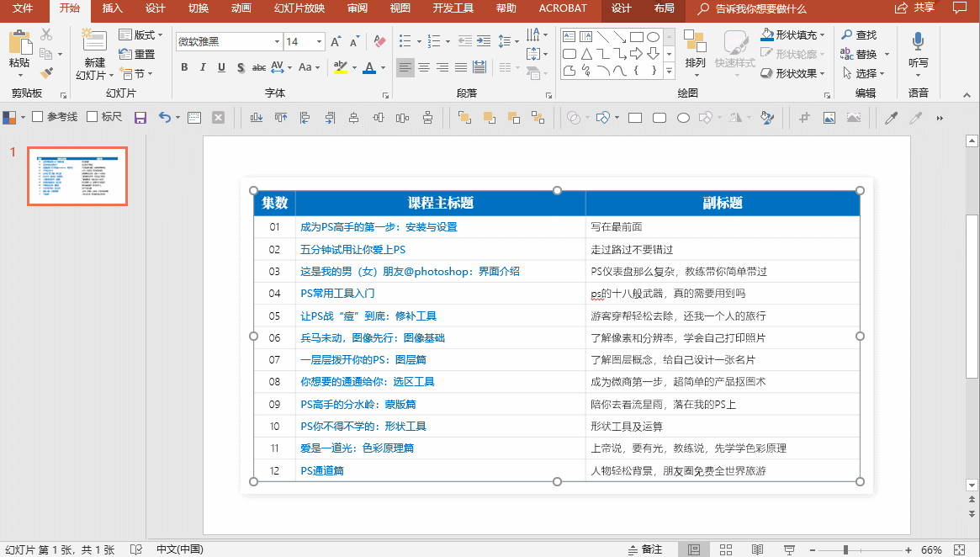Expand the shapes gallery more arrow

(x=670, y=72)
